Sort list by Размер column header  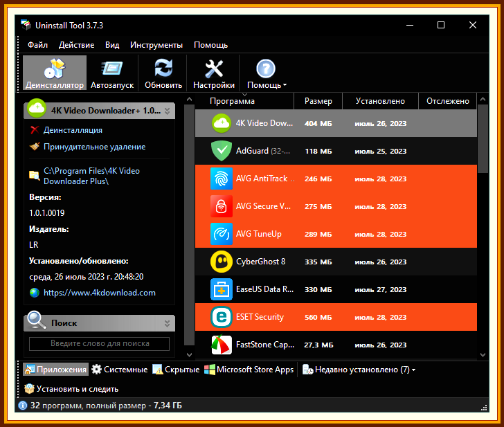tap(318, 101)
